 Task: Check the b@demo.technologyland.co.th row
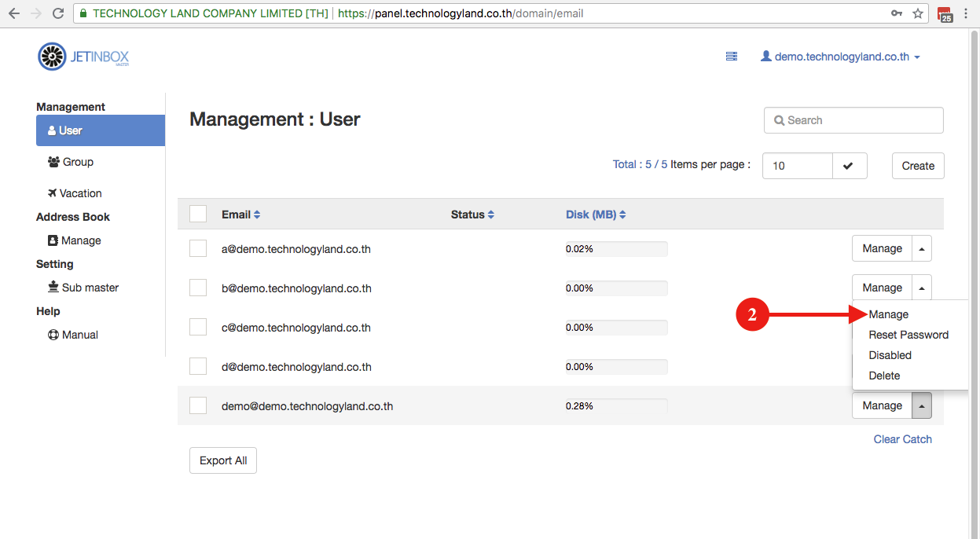pos(198,288)
